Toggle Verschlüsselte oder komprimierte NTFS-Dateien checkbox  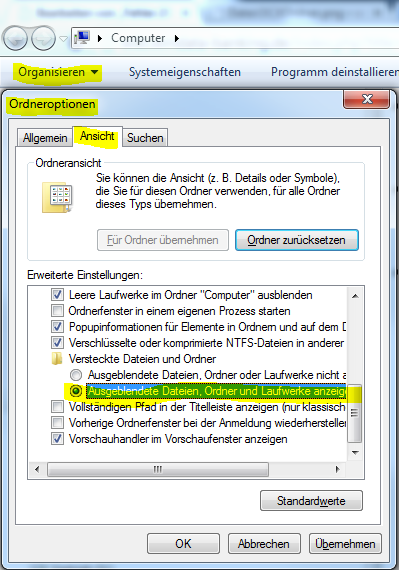click(x=57, y=343)
